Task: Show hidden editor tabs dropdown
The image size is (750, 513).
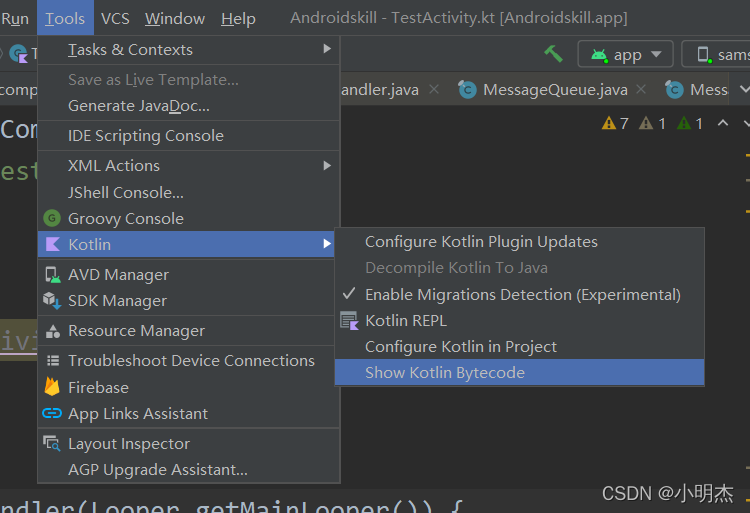Action: [744, 89]
